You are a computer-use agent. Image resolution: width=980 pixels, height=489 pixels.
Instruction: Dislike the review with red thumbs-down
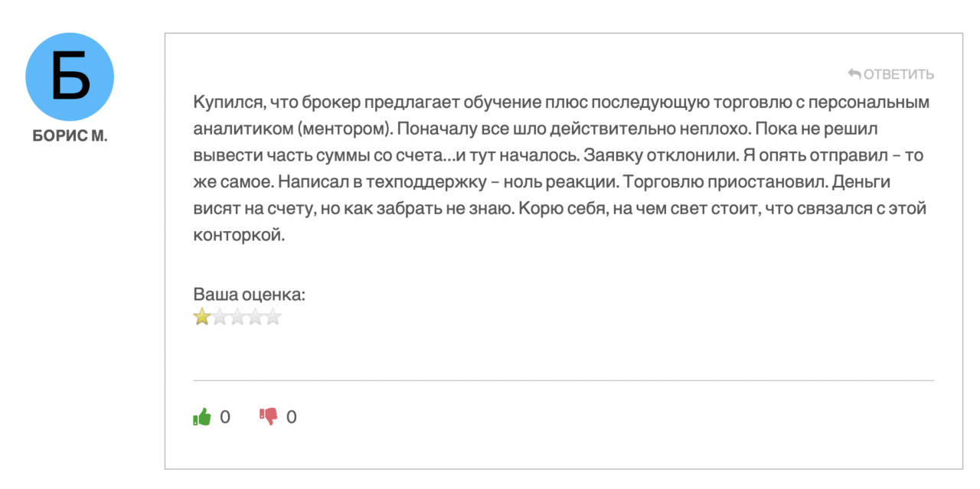(268, 416)
